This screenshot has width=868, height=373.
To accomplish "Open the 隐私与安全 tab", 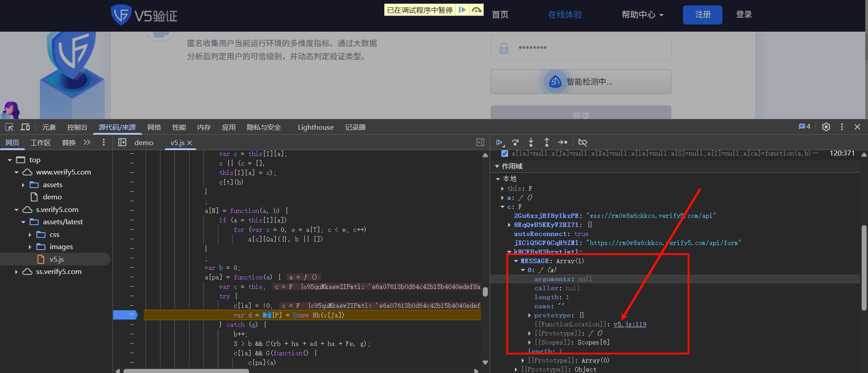I will [x=264, y=127].
